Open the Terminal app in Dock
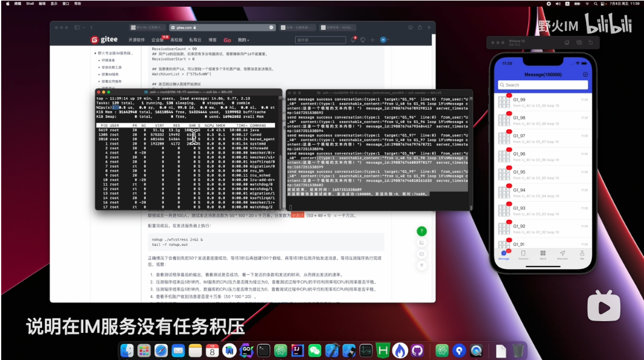This screenshot has width=644, height=360. (263, 350)
